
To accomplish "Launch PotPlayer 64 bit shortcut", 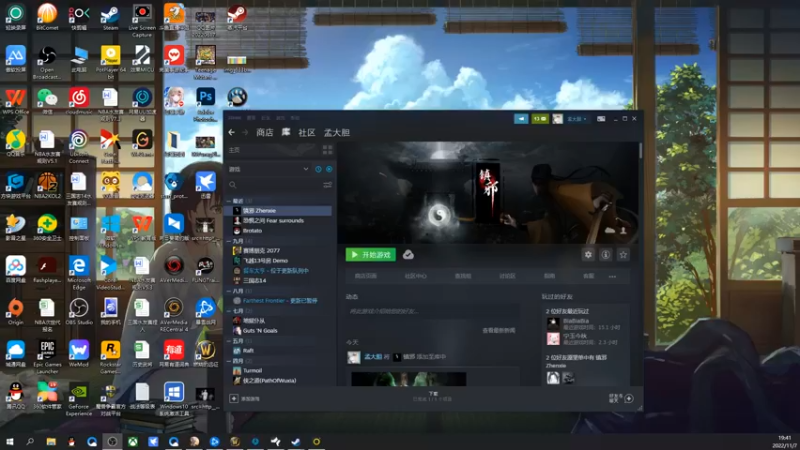I will pyautogui.click(x=110, y=62).
